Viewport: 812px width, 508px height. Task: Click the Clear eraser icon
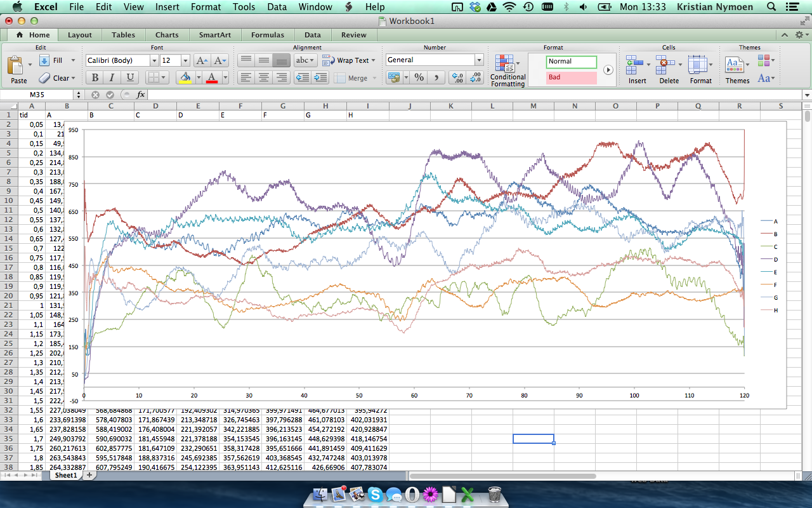click(44, 78)
